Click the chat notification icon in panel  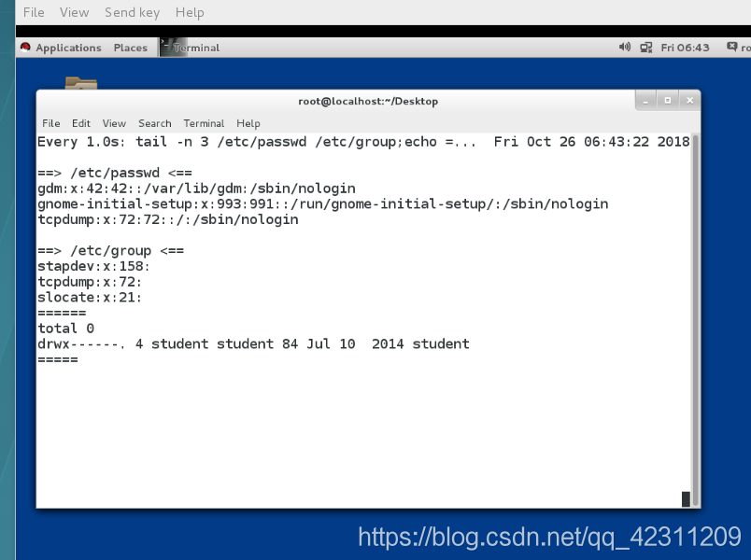[731, 47]
